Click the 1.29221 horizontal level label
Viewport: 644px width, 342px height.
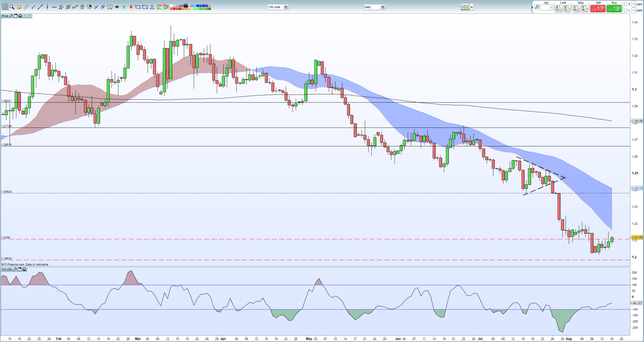6,101
